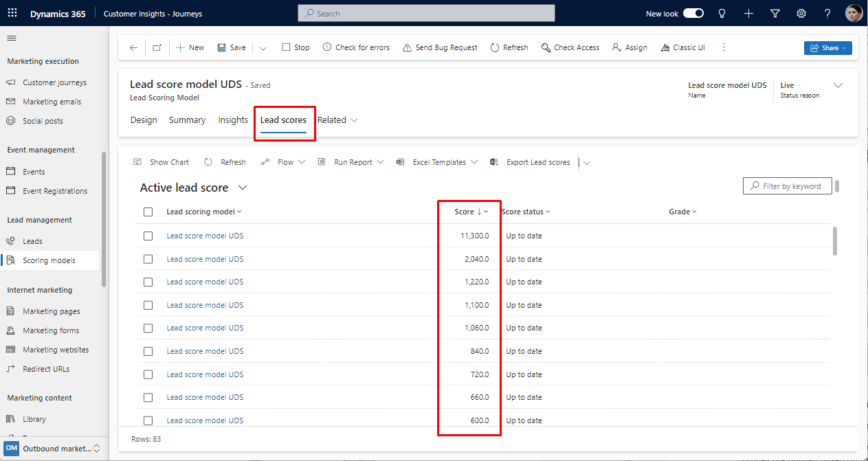868x461 pixels.
Task: Check the row with score 1,060.0
Action: 148,328
